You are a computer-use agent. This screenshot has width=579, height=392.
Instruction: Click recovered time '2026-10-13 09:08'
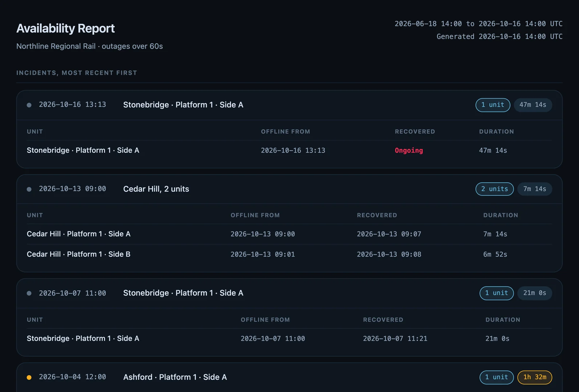[389, 255]
